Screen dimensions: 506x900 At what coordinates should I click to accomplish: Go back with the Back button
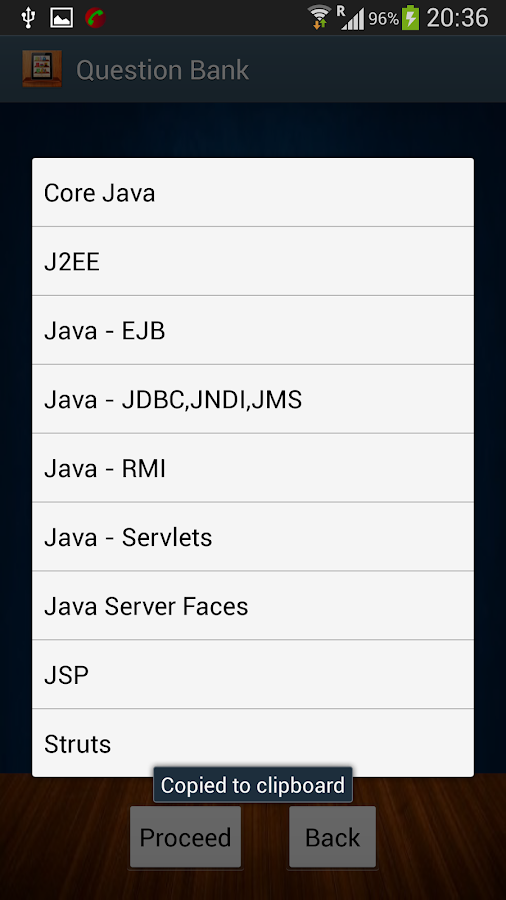tap(333, 837)
